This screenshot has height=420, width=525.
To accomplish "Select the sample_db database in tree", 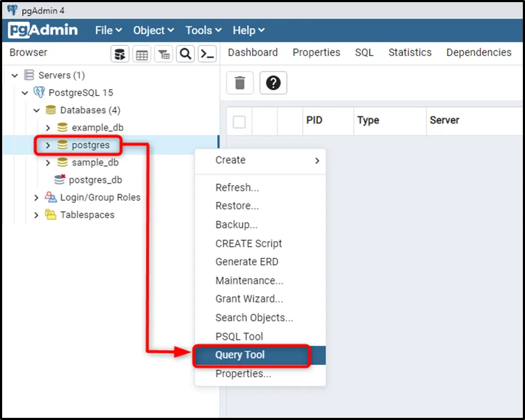I will (95, 163).
